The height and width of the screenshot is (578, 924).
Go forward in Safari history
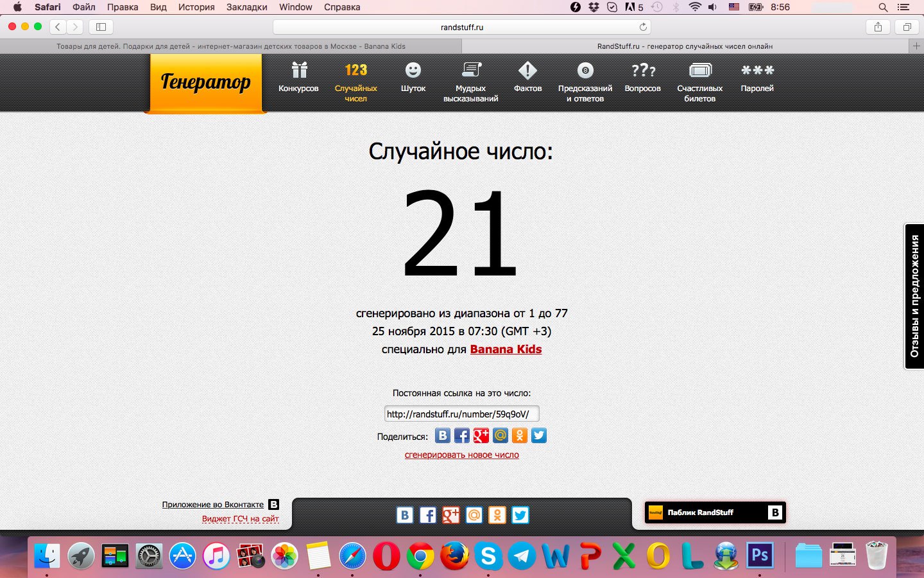(x=75, y=27)
